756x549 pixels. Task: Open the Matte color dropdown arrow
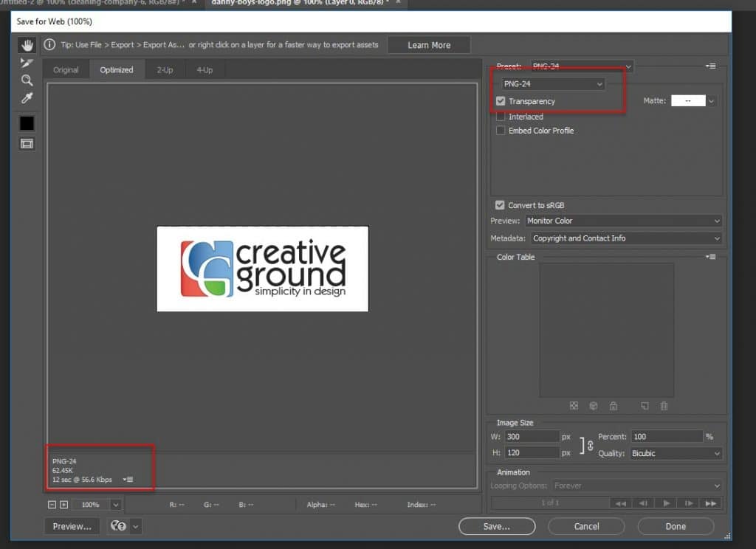[x=711, y=101]
